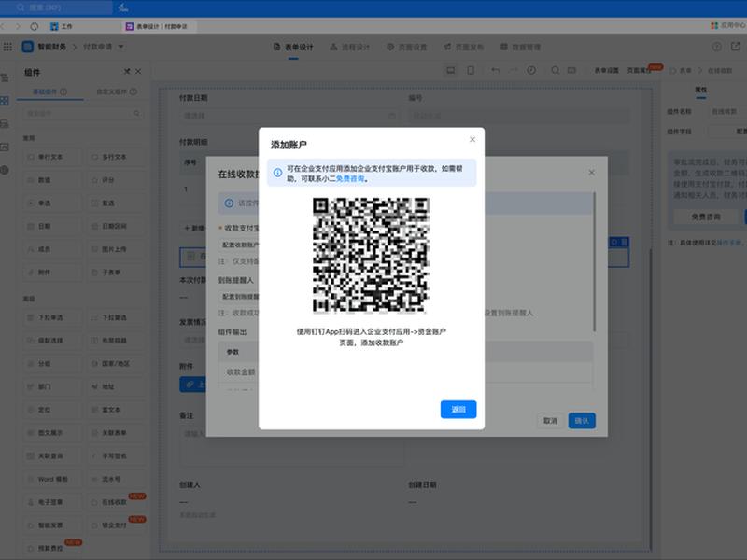Click the 智能财务 app logo icon
The image size is (747, 560).
(28, 46)
